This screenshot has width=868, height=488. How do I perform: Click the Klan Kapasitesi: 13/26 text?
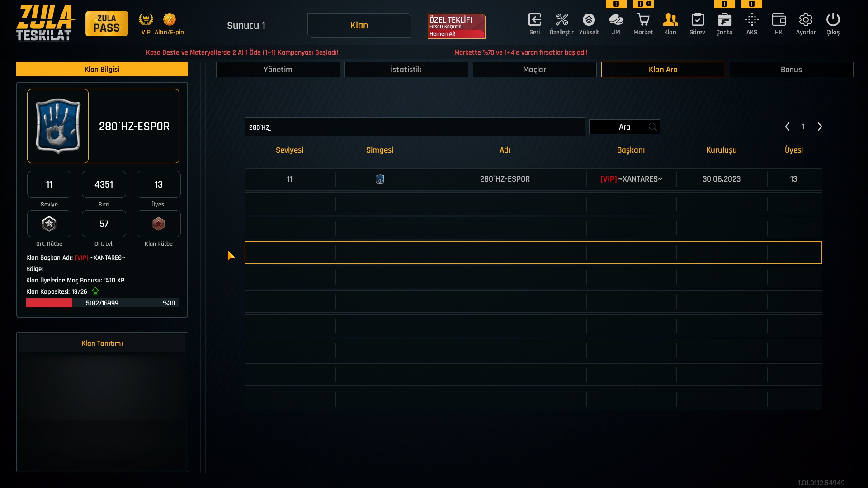click(x=57, y=291)
